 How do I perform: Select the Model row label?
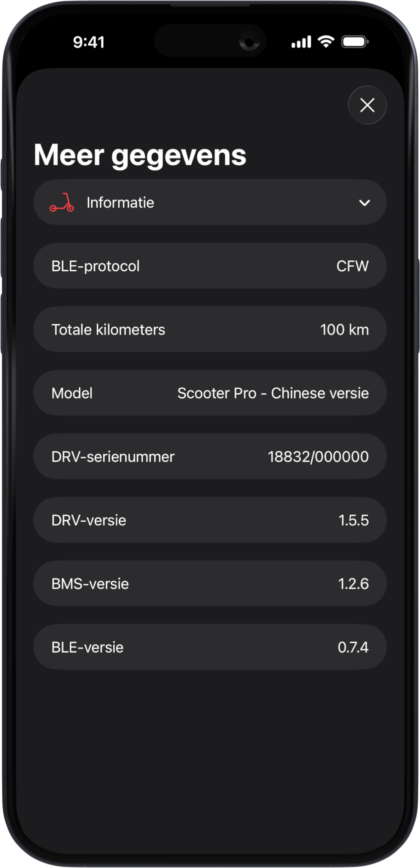pos(72,393)
